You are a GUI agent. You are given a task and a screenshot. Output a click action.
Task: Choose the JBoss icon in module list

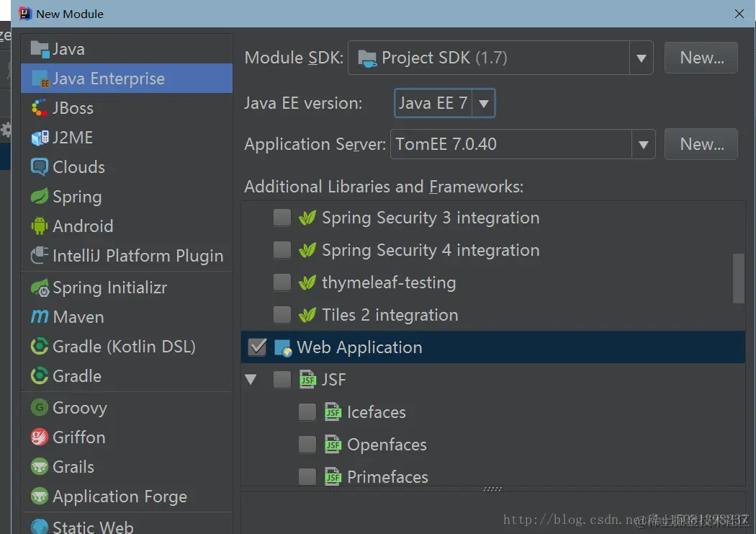point(40,108)
